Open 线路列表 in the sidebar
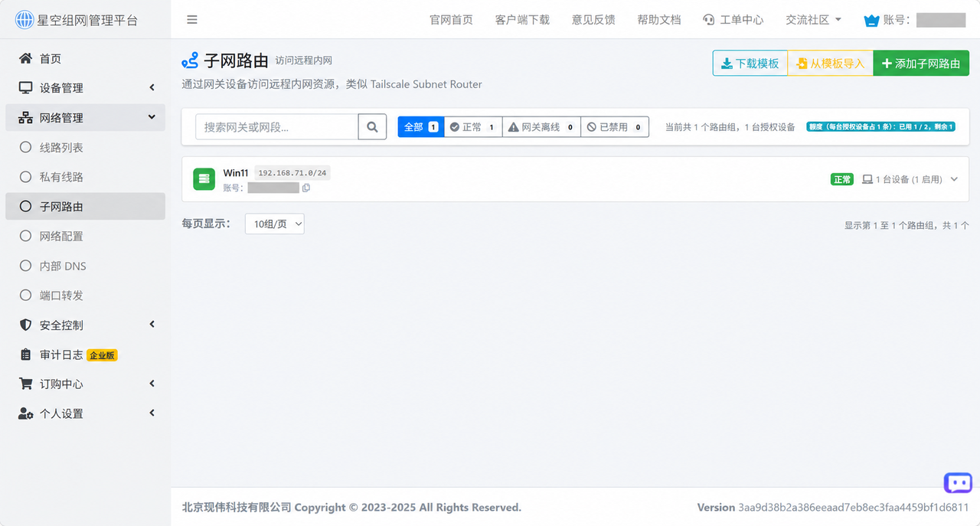This screenshot has height=526, width=980. coord(85,147)
